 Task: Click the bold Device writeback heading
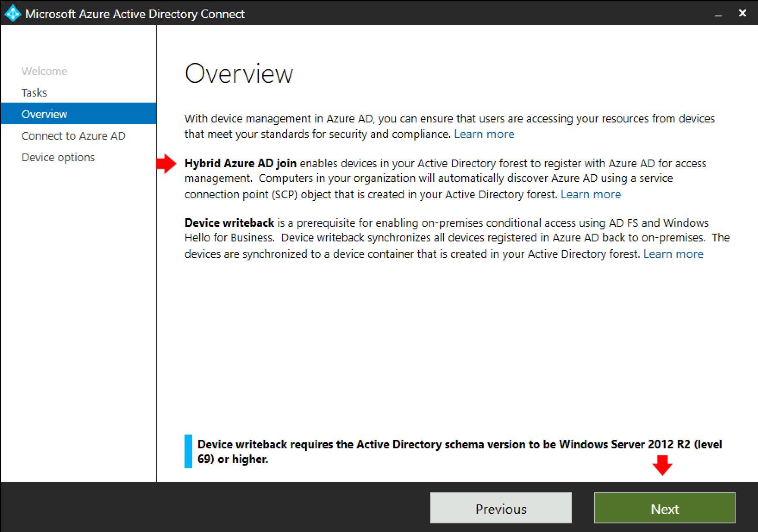point(229,223)
